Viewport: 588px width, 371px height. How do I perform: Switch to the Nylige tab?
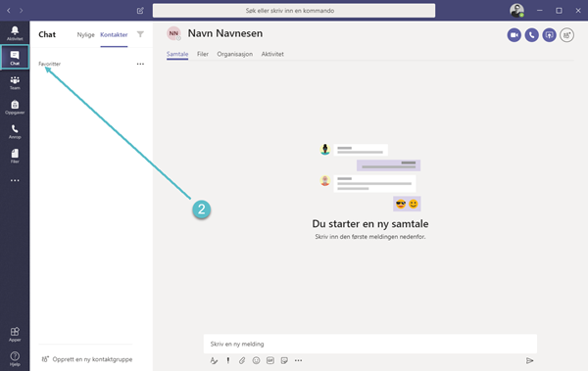click(x=85, y=34)
